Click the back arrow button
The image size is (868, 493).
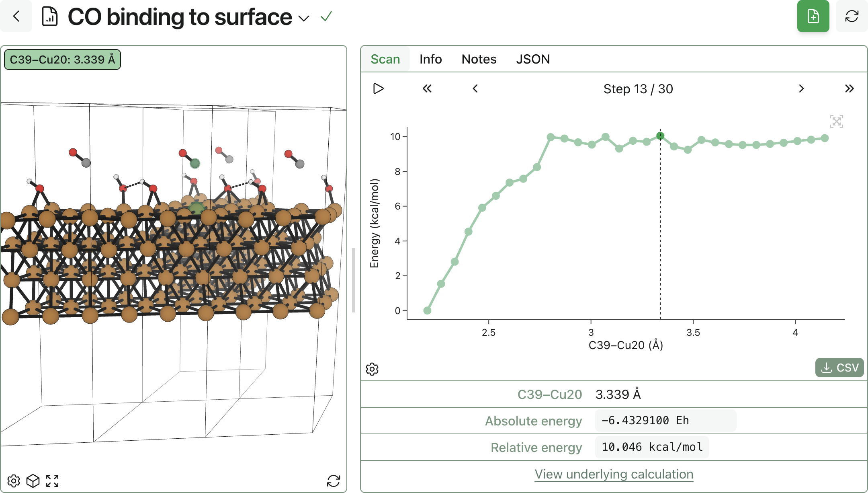(x=16, y=16)
